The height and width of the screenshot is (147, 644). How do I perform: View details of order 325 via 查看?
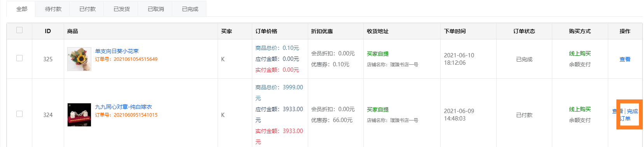[625, 59]
